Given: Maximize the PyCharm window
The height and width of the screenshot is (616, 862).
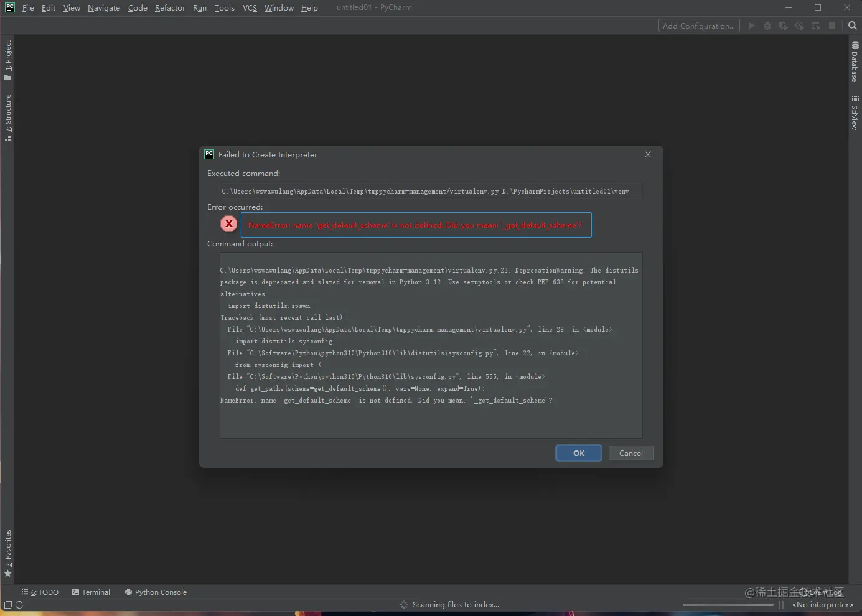Looking at the screenshot, I should coord(818,7).
